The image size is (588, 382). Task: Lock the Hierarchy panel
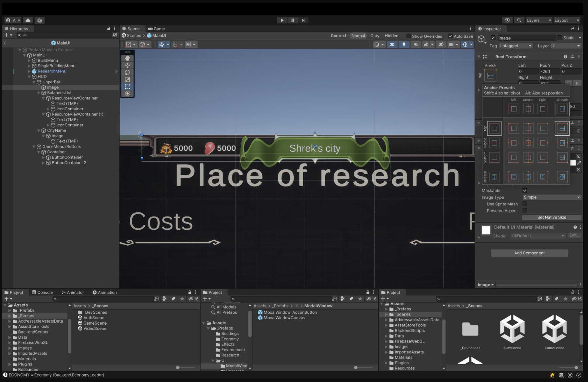coord(108,29)
